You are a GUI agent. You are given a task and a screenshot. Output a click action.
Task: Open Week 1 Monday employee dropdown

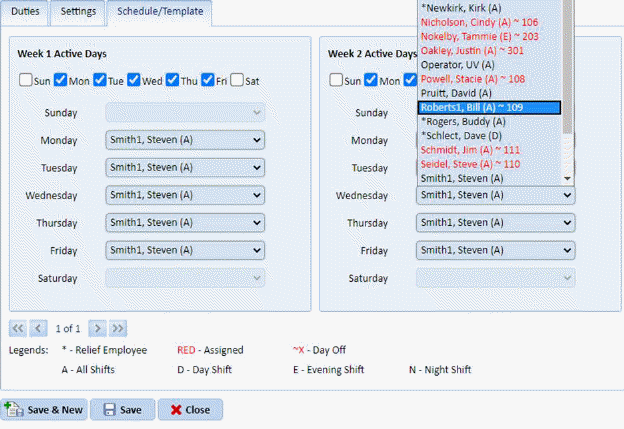[185, 141]
